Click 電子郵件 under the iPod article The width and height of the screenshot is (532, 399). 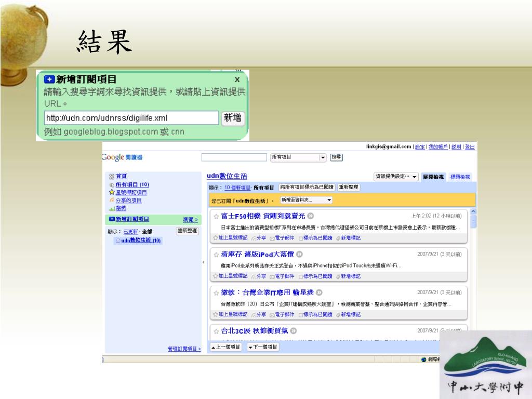pyautogui.click(x=282, y=276)
